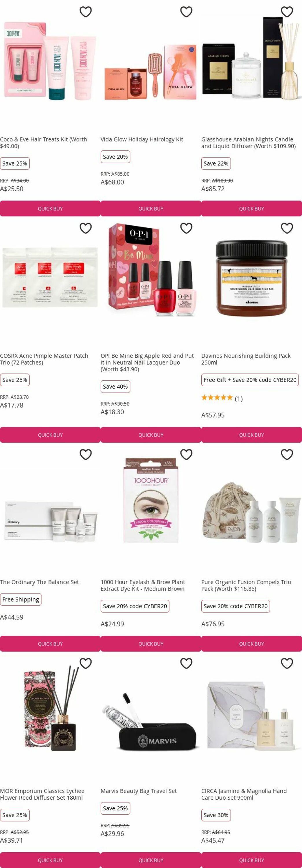
Task: Add Coco & Eve Hair Treats Kit to wishlist
Action: click(86, 12)
